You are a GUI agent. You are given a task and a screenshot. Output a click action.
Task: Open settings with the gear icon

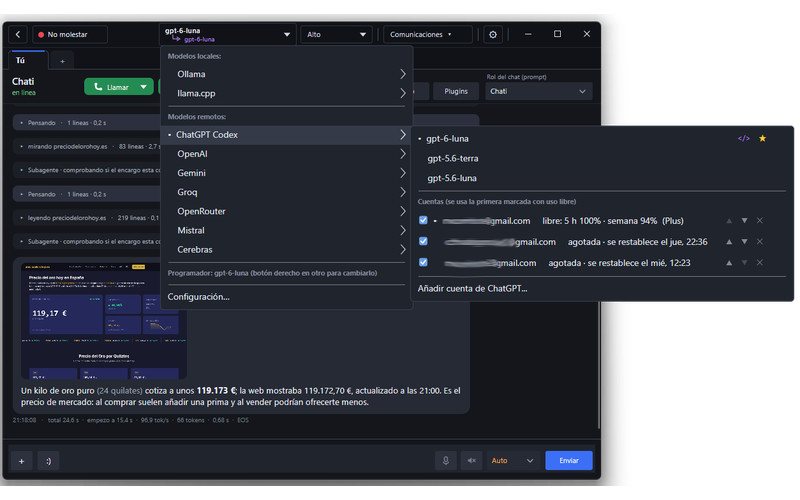493,34
